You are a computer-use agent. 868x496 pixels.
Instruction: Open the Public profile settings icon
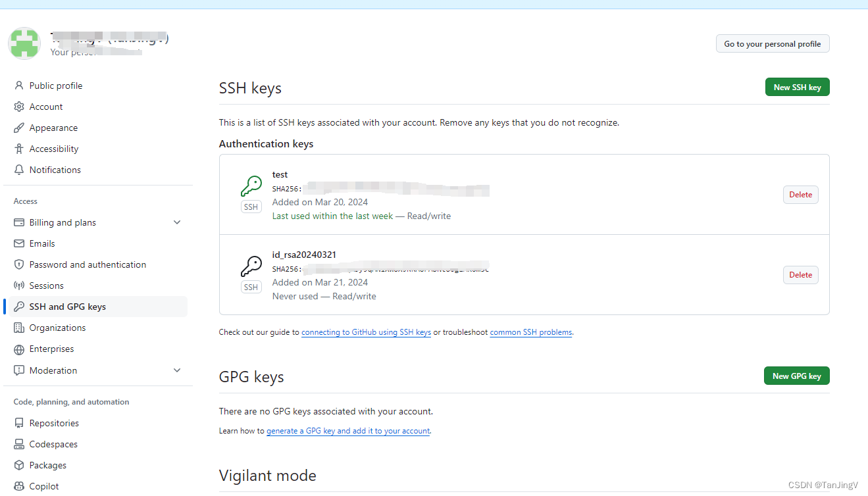tap(19, 86)
